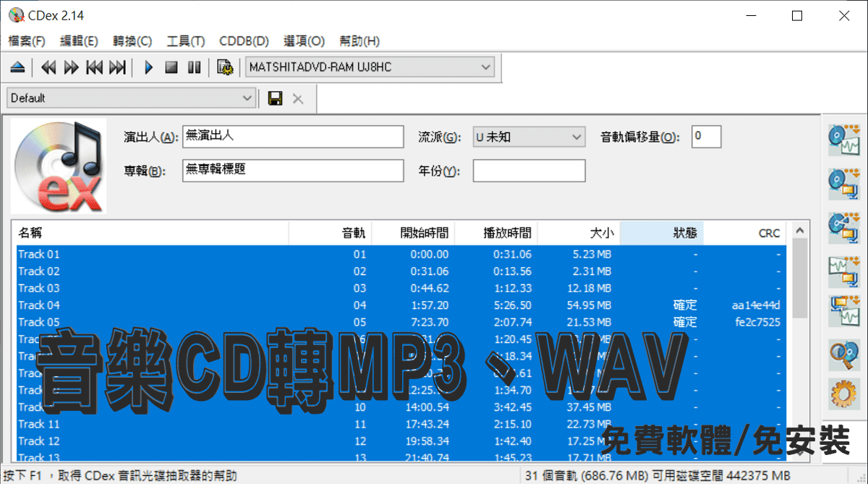The height and width of the screenshot is (484, 868).
Task: Open the 選項(O) menu
Action: pyautogui.click(x=304, y=41)
